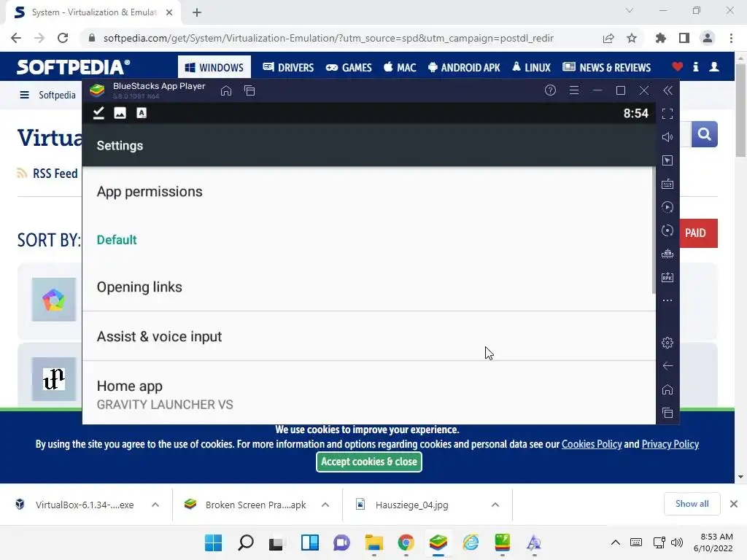The image size is (747, 560).
Task: Open the Opening links setting
Action: pos(368,287)
